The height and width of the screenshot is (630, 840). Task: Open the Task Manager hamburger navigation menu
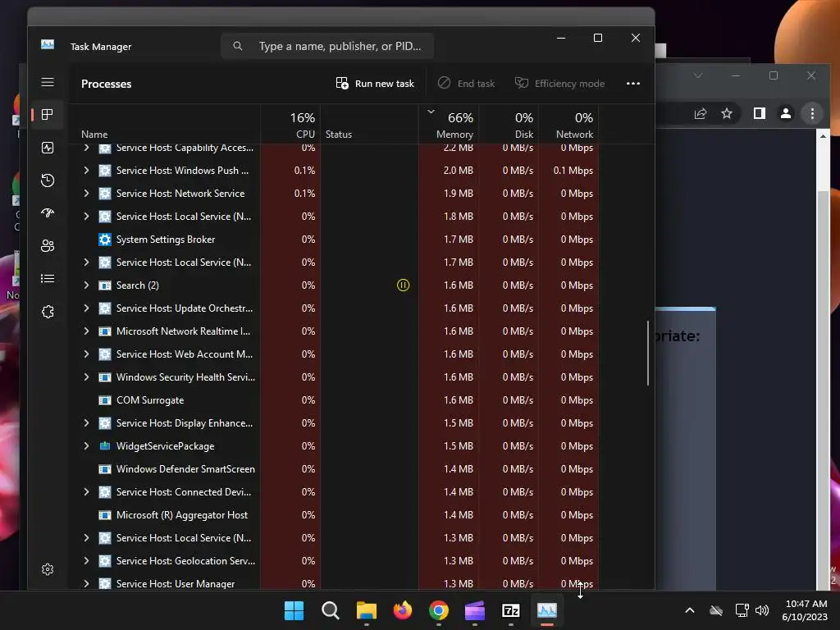[47, 82]
